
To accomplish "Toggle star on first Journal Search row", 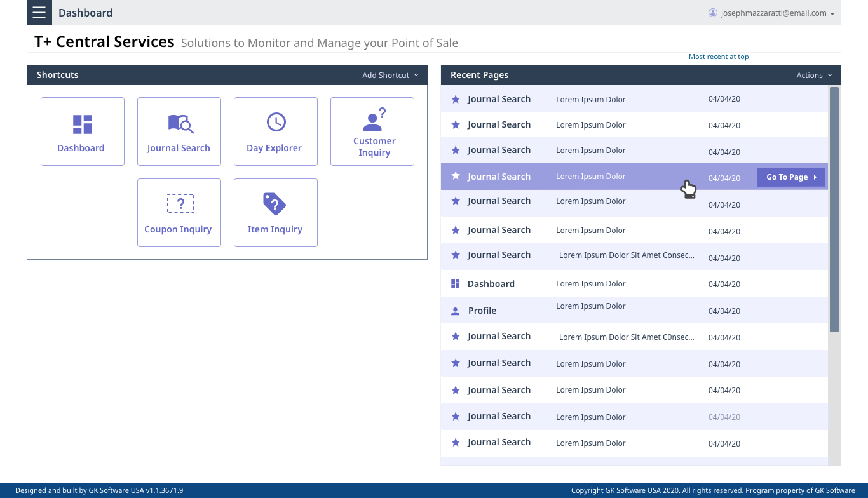I will coord(456,100).
